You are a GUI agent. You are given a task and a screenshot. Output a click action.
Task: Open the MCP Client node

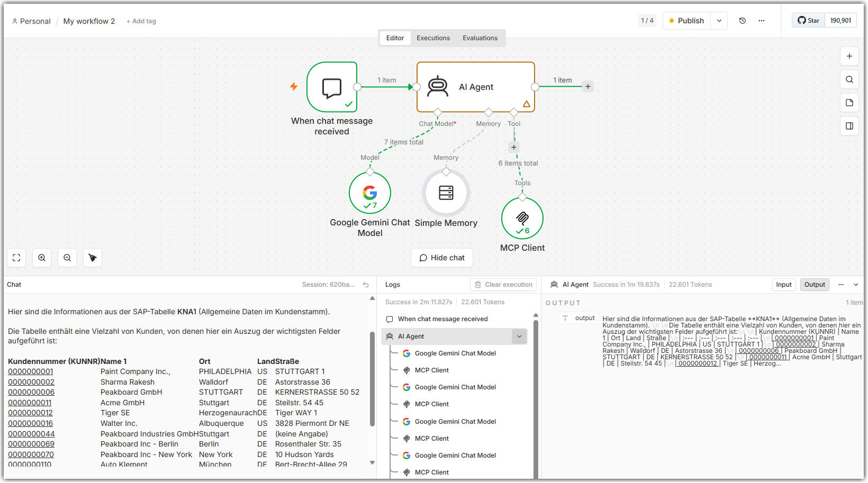[522, 218]
